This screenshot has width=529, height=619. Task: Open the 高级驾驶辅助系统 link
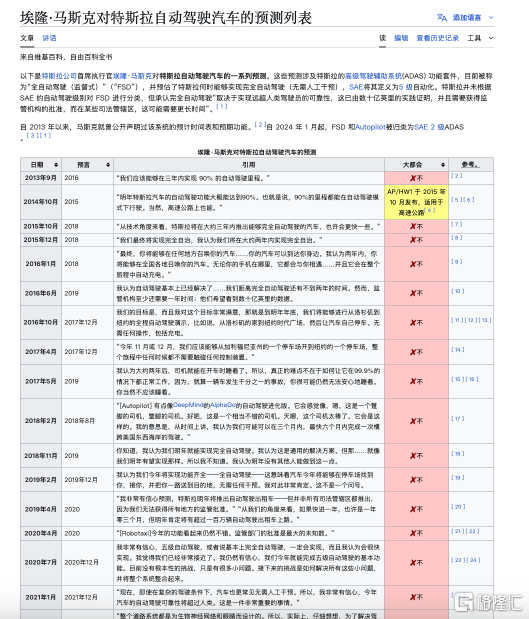(x=373, y=76)
